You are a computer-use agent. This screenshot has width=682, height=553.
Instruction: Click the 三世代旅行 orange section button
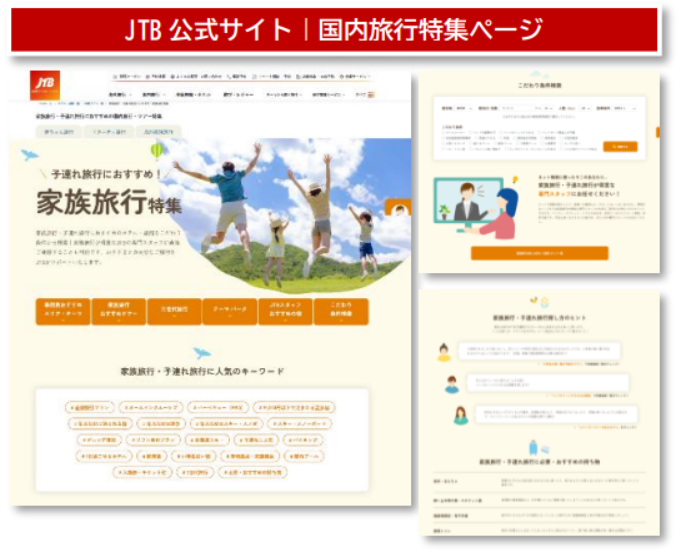(174, 312)
